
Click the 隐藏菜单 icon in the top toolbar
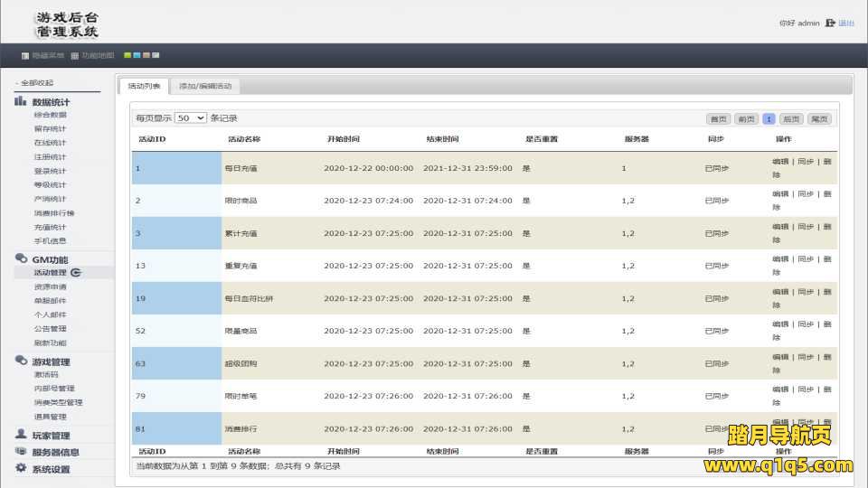tap(25, 56)
